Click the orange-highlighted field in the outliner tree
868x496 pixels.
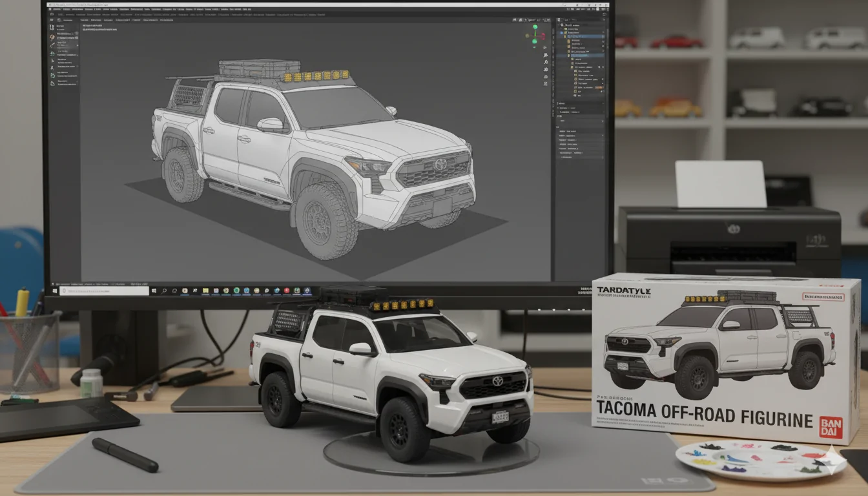click(599, 87)
